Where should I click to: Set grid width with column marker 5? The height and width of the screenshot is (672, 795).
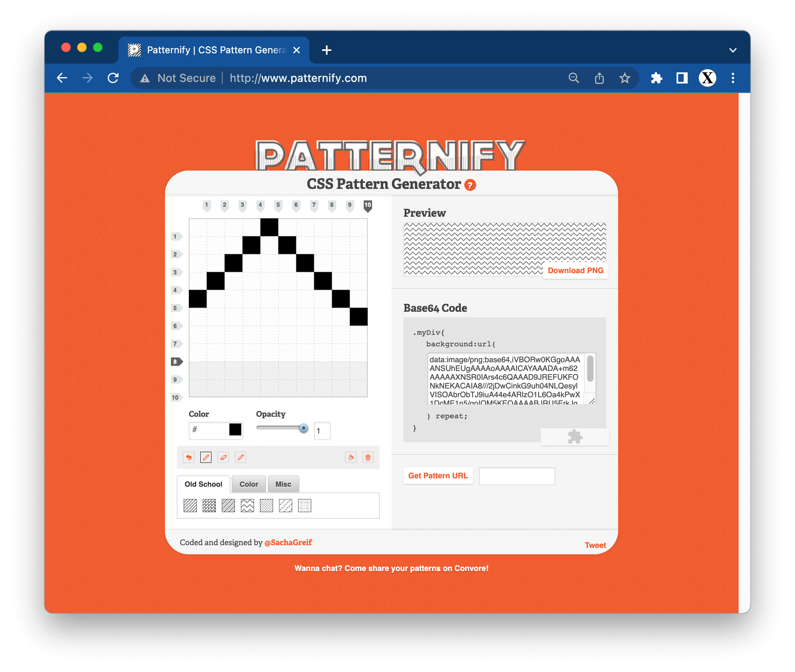pyautogui.click(x=278, y=206)
